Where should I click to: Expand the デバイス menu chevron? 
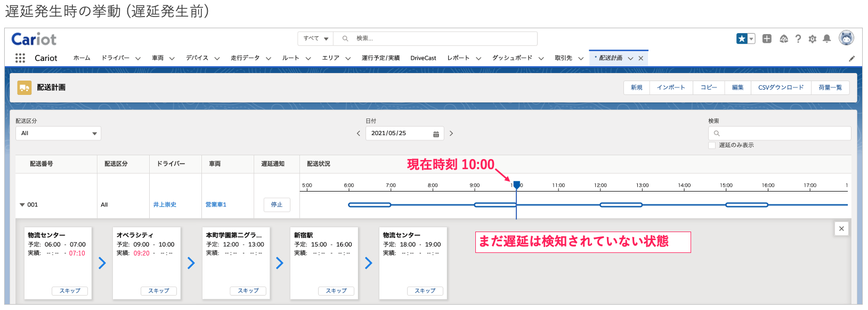[x=217, y=59]
